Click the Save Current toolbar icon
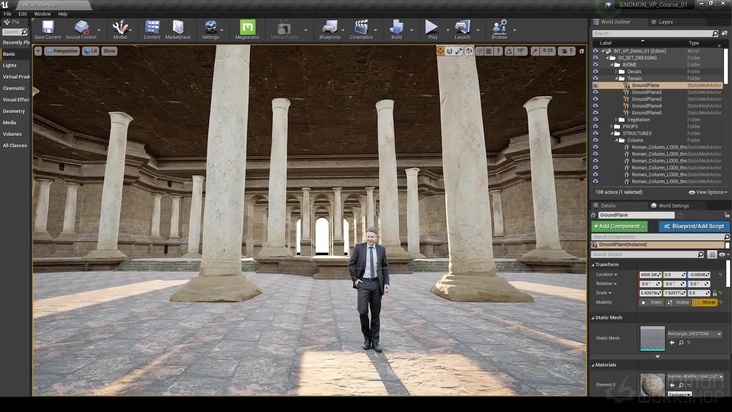 click(x=48, y=28)
